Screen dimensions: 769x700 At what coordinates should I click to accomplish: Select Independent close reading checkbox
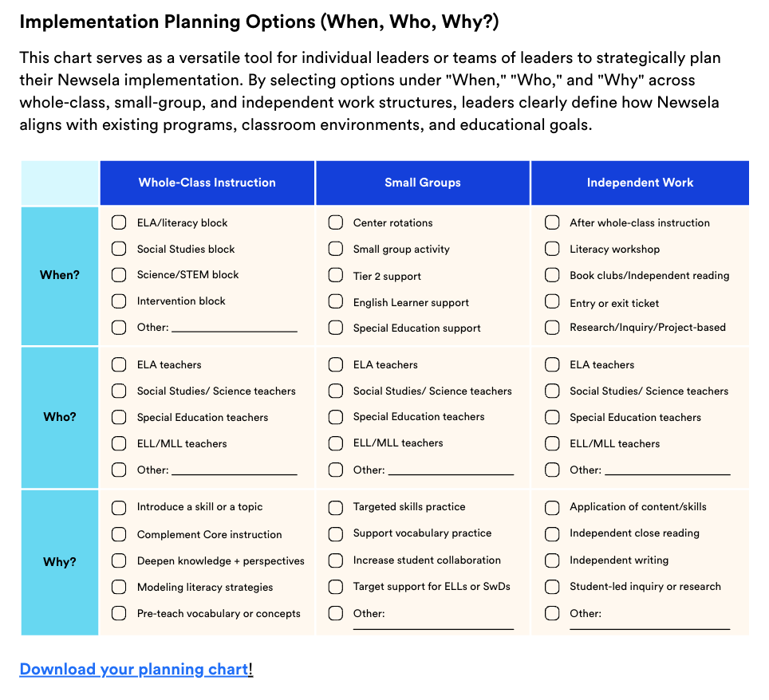click(x=552, y=534)
